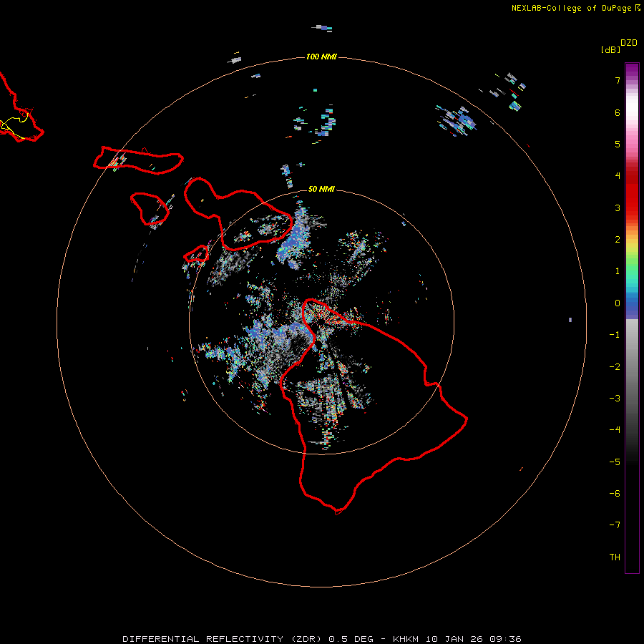Select the positive 1 color scale label

pos(618,271)
